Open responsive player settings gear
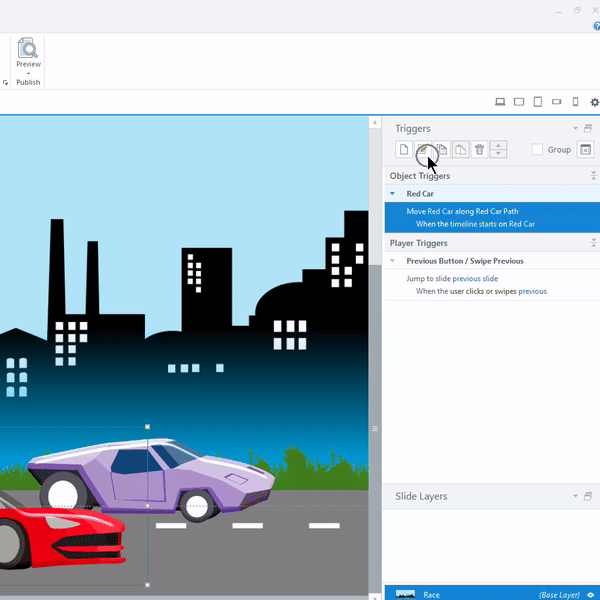Image resolution: width=600 pixels, height=600 pixels. (x=594, y=102)
